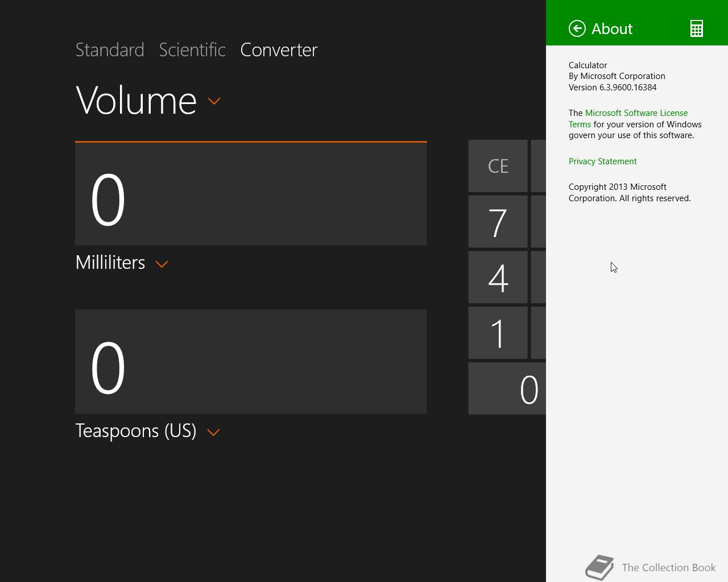Select the Converter tab
728x582 pixels.
pyautogui.click(x=279, y=49)
